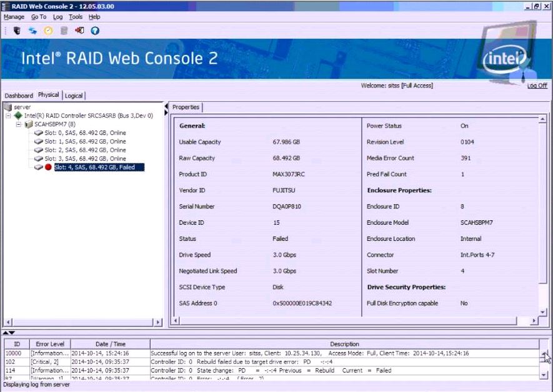Image resolution: width=553 pixels, height=392 pixels.
Task: Click log panel scroll down arrow
Action: (544, 375)
